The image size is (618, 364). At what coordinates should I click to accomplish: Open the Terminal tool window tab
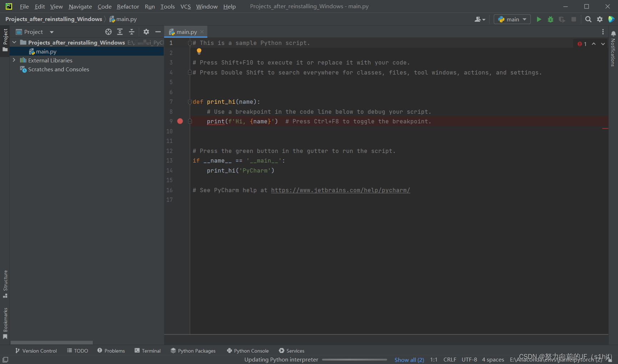click(x=148, y=351)
